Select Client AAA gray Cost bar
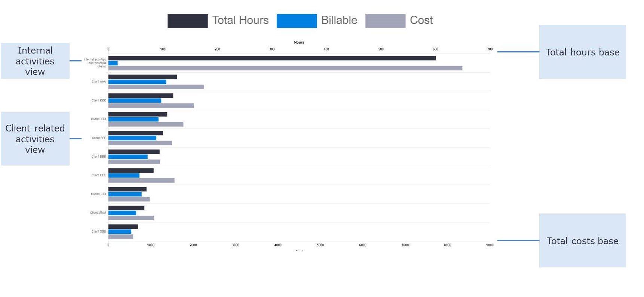The height and width of the screenshot is (297, 644). [x=156, y=87]
